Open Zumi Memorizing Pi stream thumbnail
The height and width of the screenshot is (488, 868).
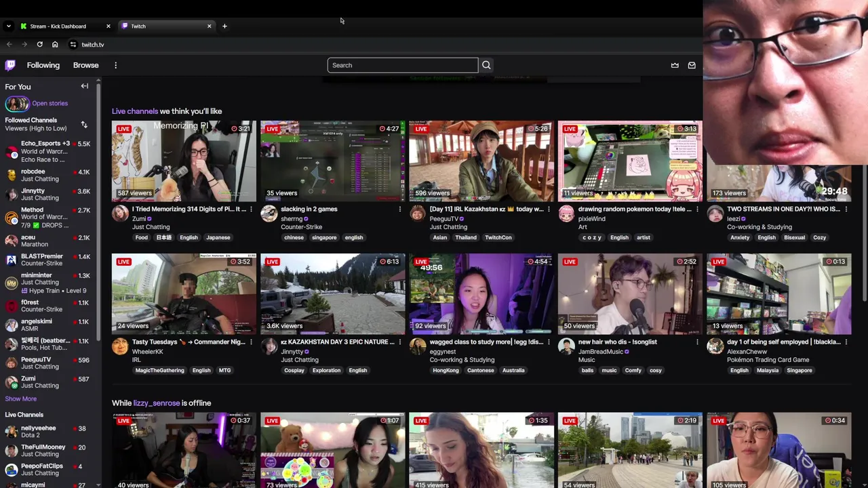[184, 161]
